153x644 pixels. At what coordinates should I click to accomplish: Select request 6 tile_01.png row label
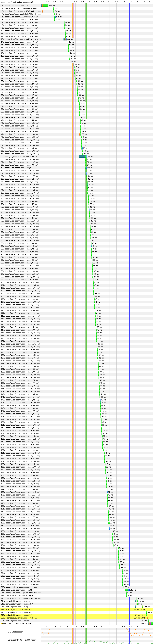click(21, 20)
